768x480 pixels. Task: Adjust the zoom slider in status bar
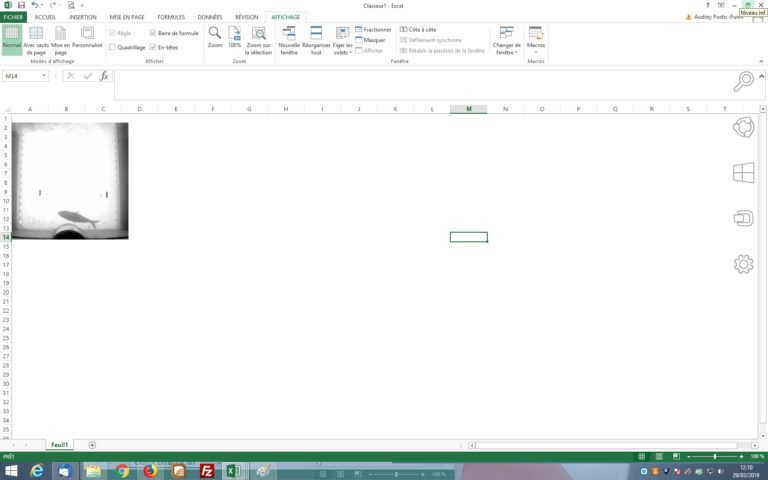(x=714, y=456)
